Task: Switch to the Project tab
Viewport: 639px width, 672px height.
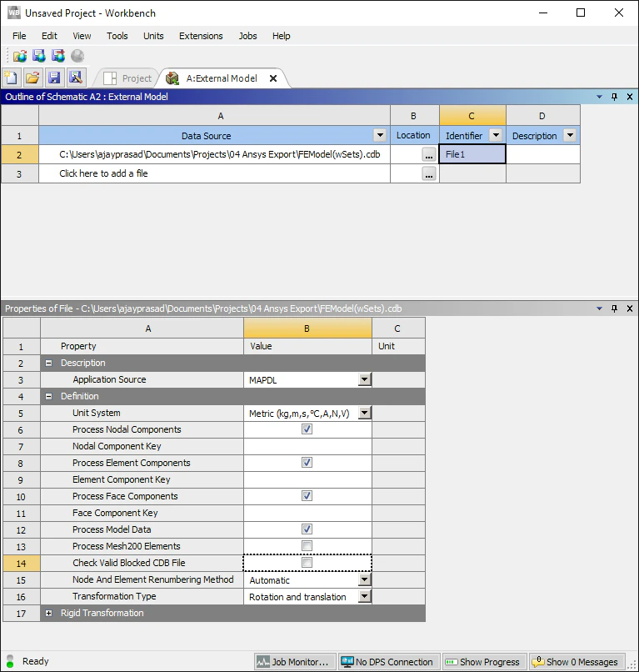Action: (127, 78)
